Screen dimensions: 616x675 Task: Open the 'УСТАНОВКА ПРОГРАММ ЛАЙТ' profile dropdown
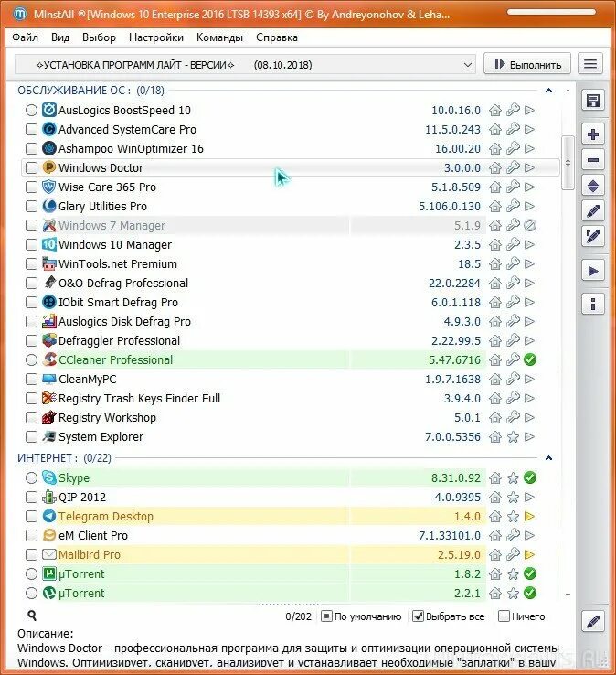[245, 65]
